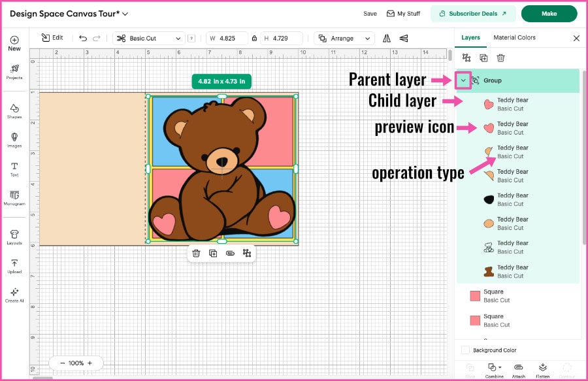Image resolution: width=588 pixels, height=381 pixels.
Task: Click the first Square layer pink swatch
Action: [475, 296]
